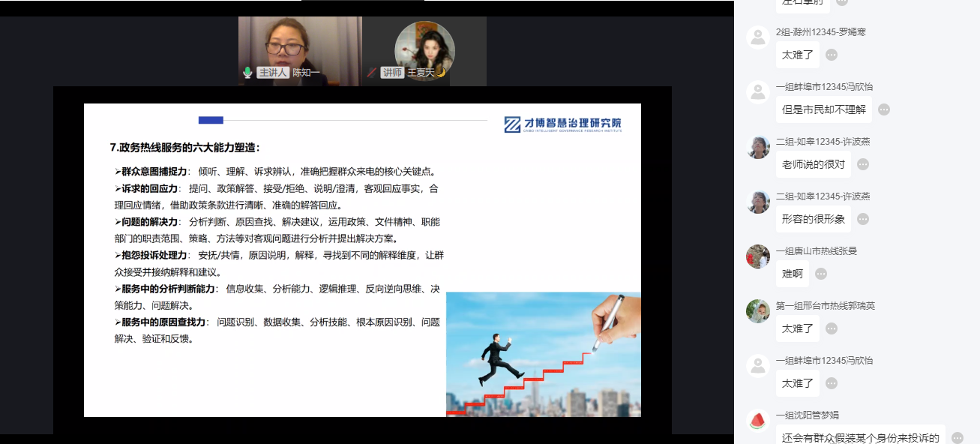Open more options beside '难啊' message
980x444 pixels.
point(821,274)
